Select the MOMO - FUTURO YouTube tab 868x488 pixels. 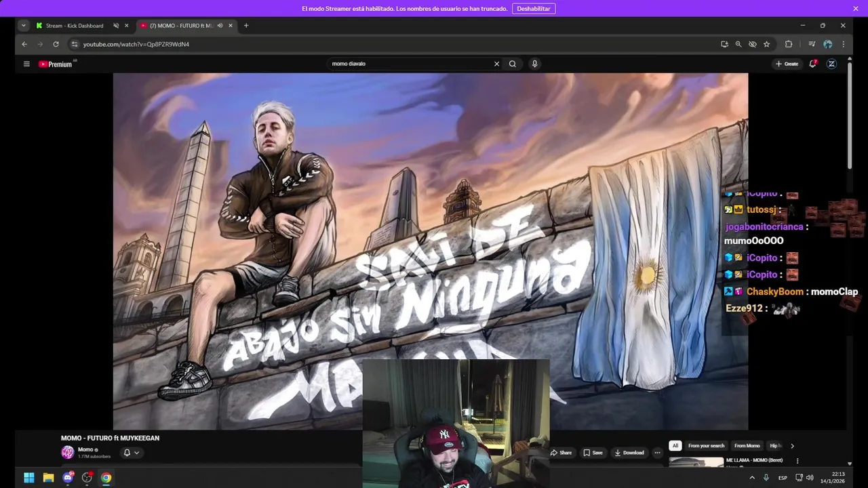181,26
